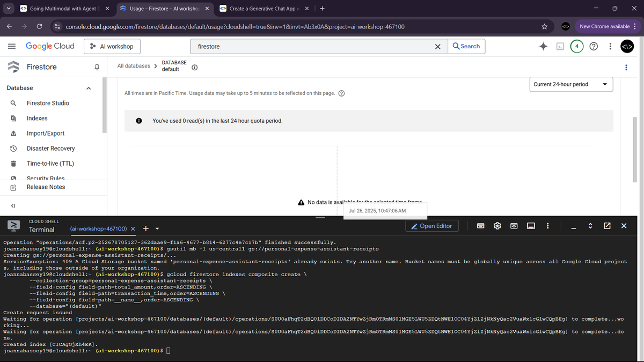Close the ai-workshop-467100 terminal tab
Screen dimensions: 644x362
[x=133, y=229]
